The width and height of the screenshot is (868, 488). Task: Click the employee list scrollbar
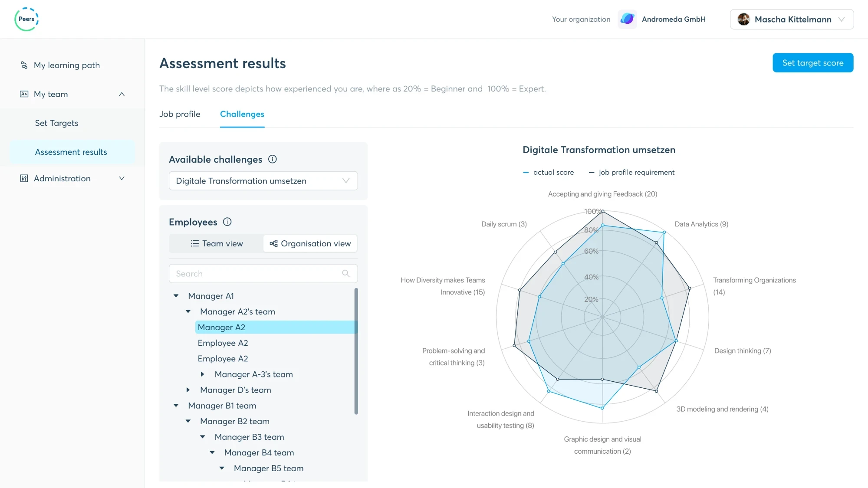click(x=356, y=351)
